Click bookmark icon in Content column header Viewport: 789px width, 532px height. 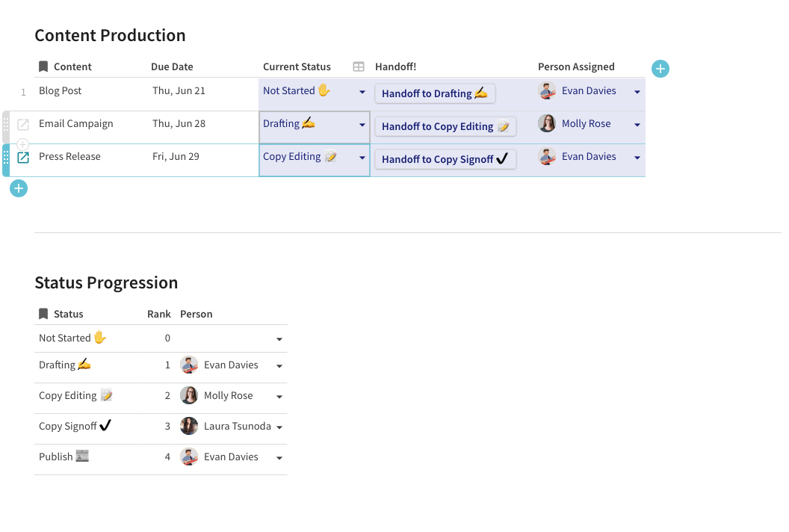pos(43,66)
